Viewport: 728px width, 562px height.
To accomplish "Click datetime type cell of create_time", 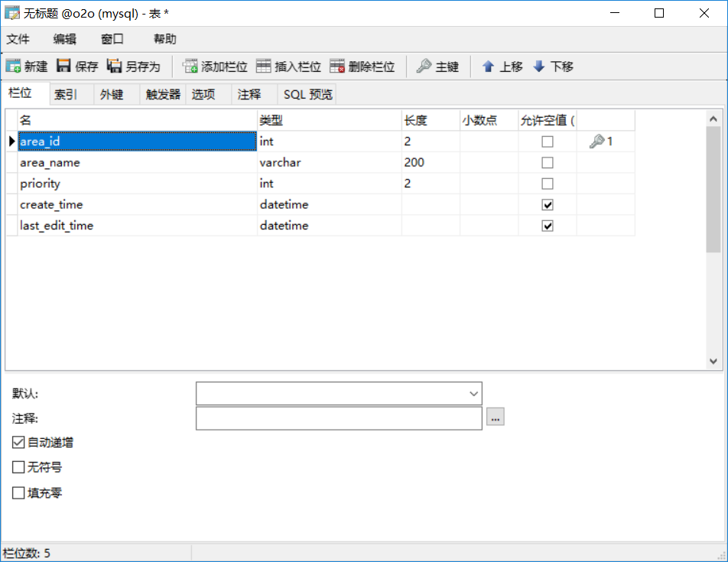I will point(330,204).
